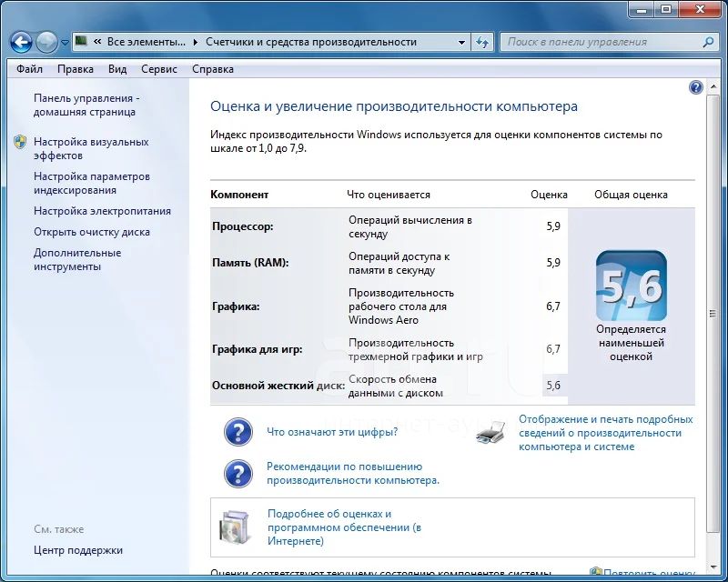Open 'Настройка параметров индексирования' link

point(92,183)
